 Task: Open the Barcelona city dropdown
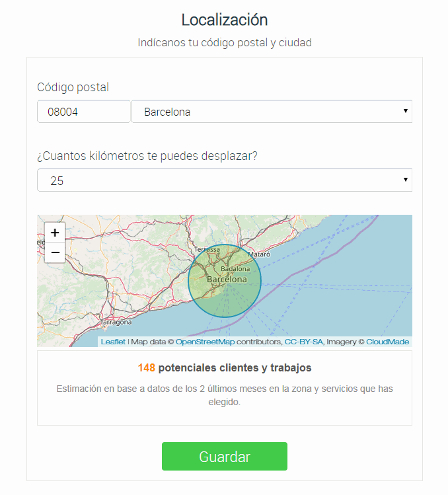271,112
